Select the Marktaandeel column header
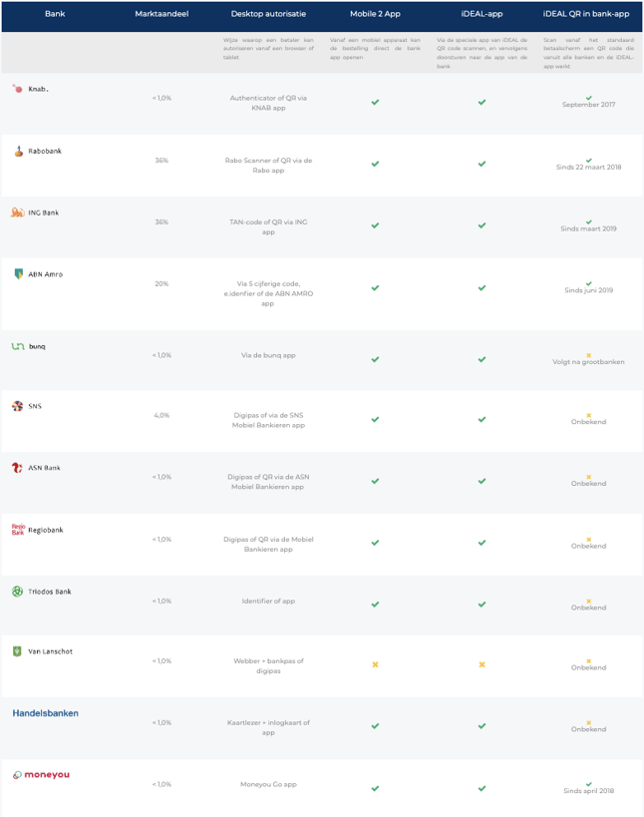644x817 pixels. click(x=161, y=14)
